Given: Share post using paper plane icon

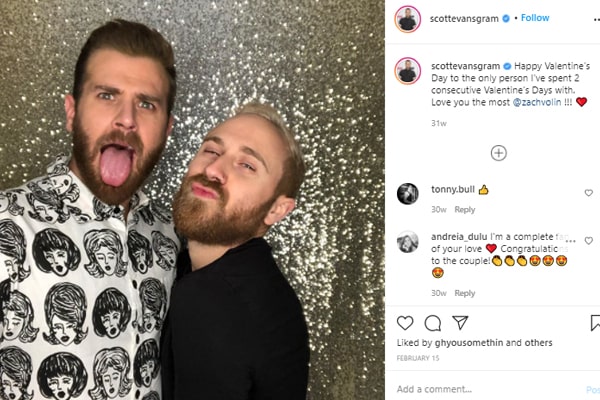Looking at the screenshot, I should tap(460, 323).
